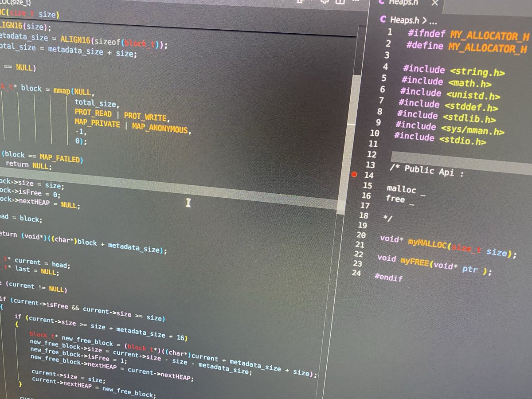Click the '/* Public Api :' comment
The height and width of the screenshot is (399, 532).
pyautogui.click(x=426, y=170)
